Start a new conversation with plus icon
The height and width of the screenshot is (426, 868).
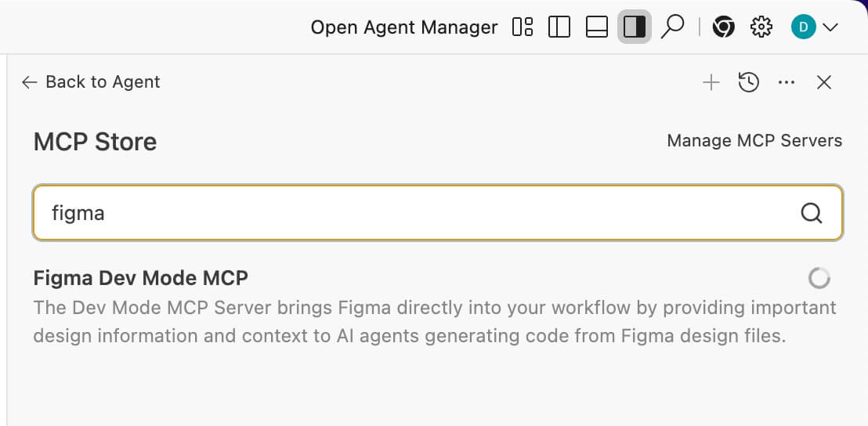pyautogui.click(x=711, y=82)
